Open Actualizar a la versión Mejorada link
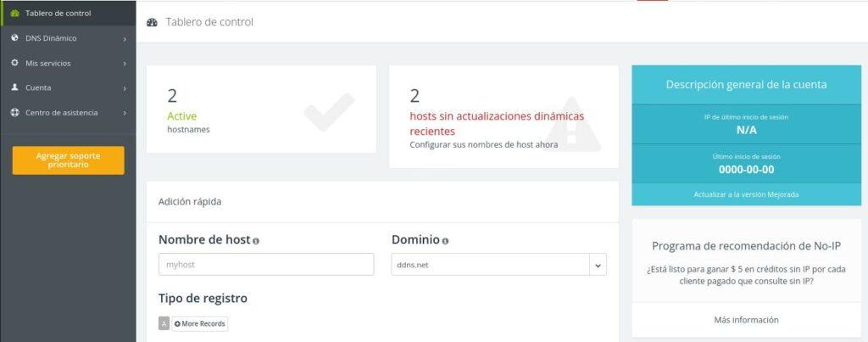The width and height of the screenshot is (868, 342). (x=746, y=194)
